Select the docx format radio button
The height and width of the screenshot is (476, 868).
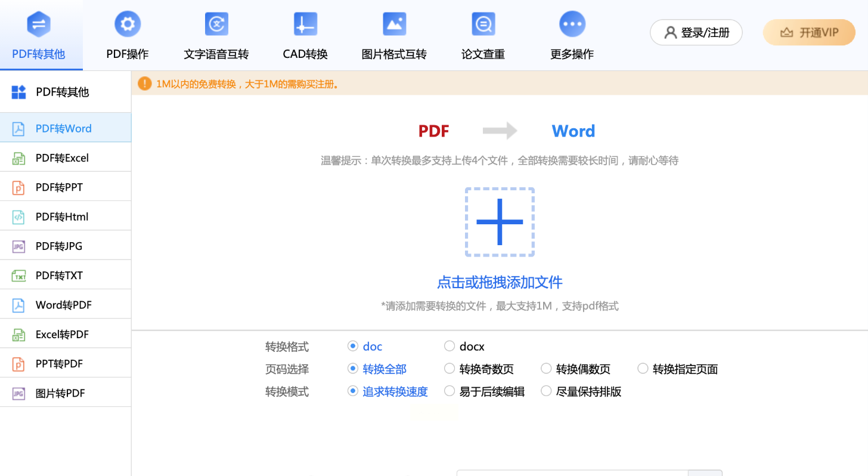pos(449,346)
